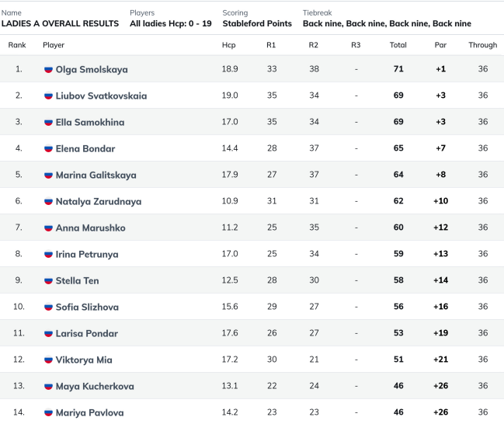Click Olga Smolskaya's total score 71
Viewport: 504px width, 424px height.
pos(398,69)
